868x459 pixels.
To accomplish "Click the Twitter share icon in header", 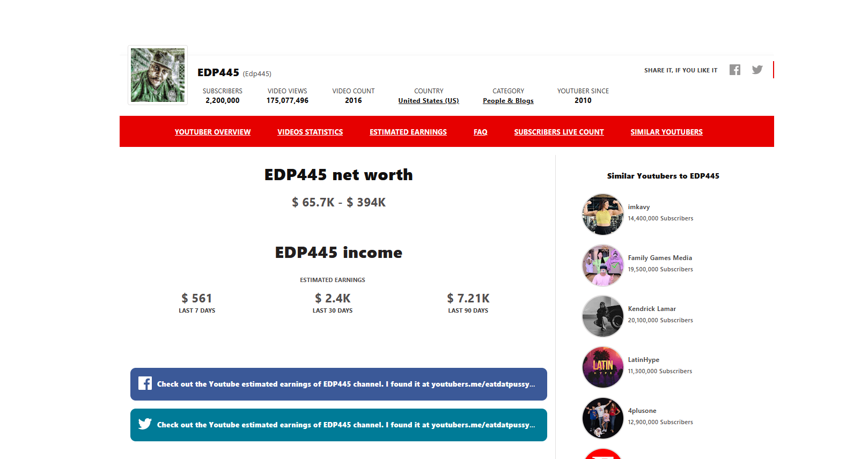I will (x=757, y=70).
